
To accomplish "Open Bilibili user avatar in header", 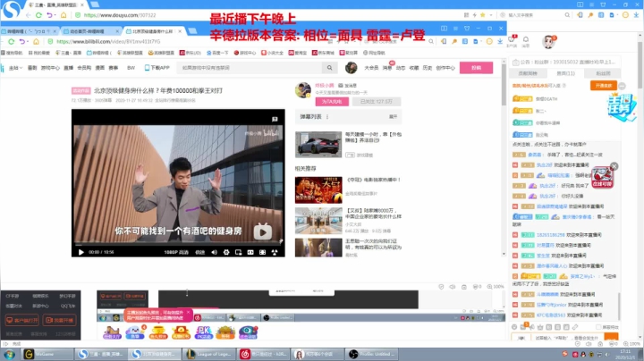I will [351, 68].
